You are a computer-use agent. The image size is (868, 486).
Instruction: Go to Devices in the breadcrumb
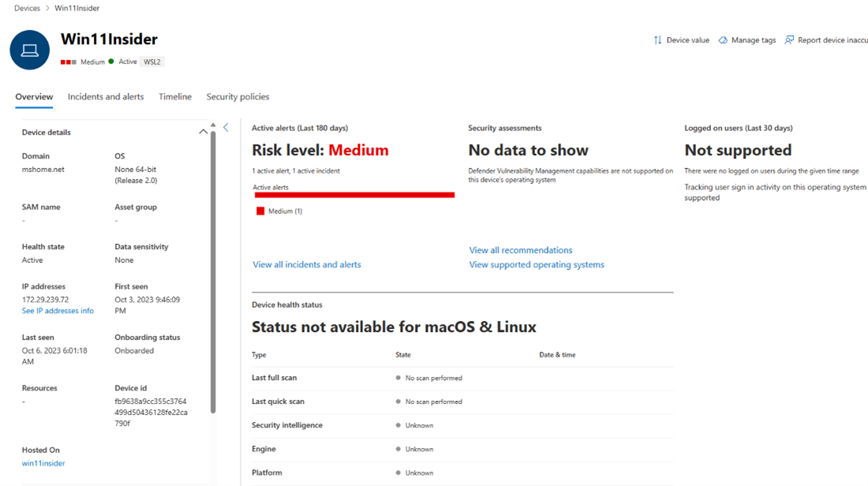tap(27, 9)
